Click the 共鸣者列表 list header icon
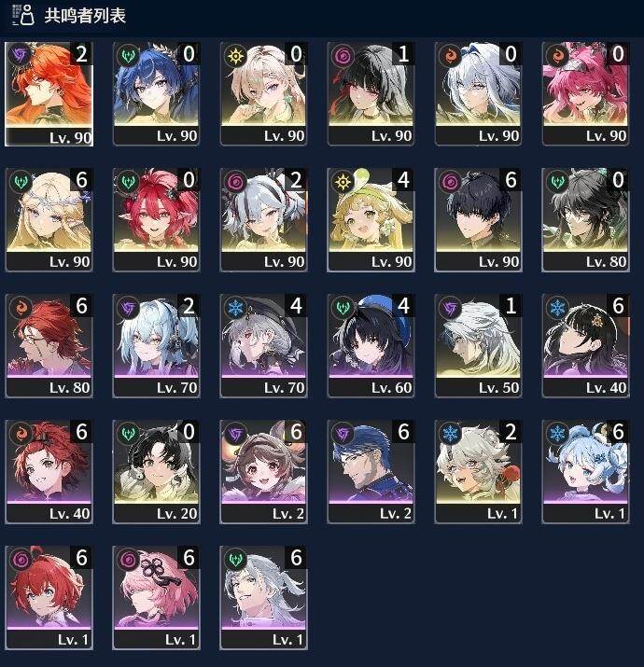 click(x=23, y=15)
